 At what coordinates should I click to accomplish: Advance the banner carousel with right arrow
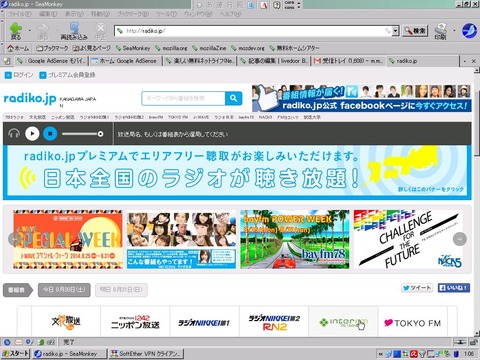tap(460, 239)
